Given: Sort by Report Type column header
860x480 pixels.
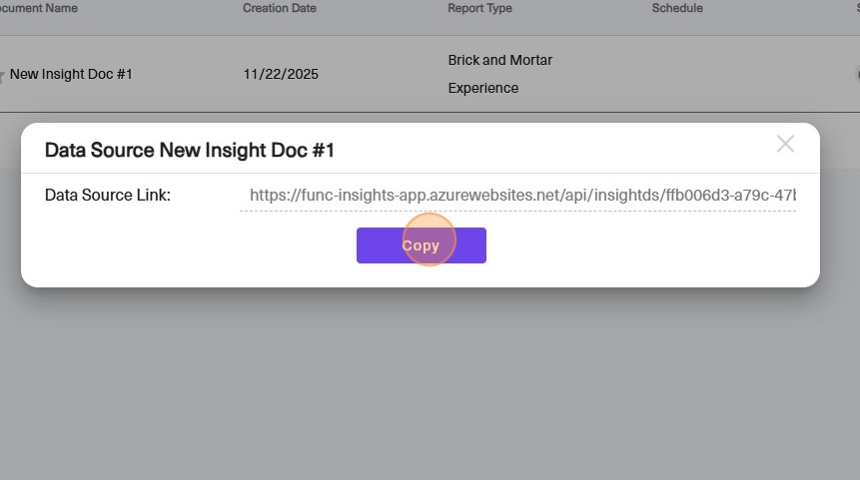Looking at the screenshot, I should coord(479,8).
